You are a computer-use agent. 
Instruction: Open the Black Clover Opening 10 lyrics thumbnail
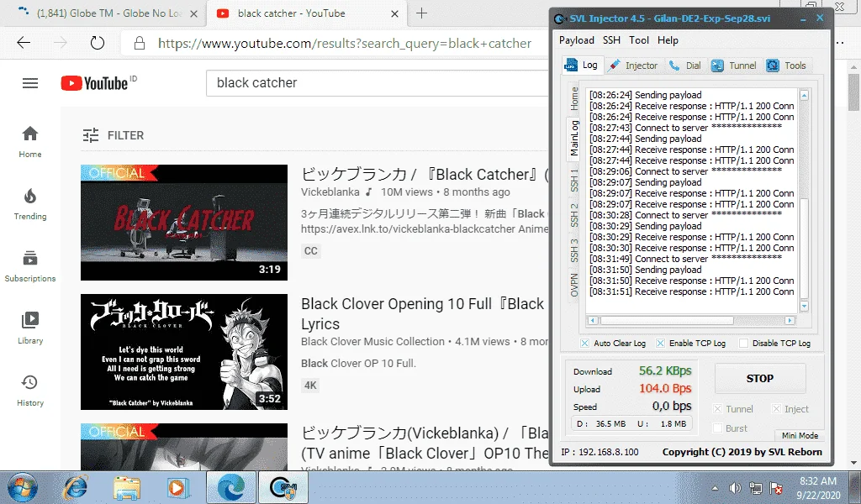tap(184, 351)
